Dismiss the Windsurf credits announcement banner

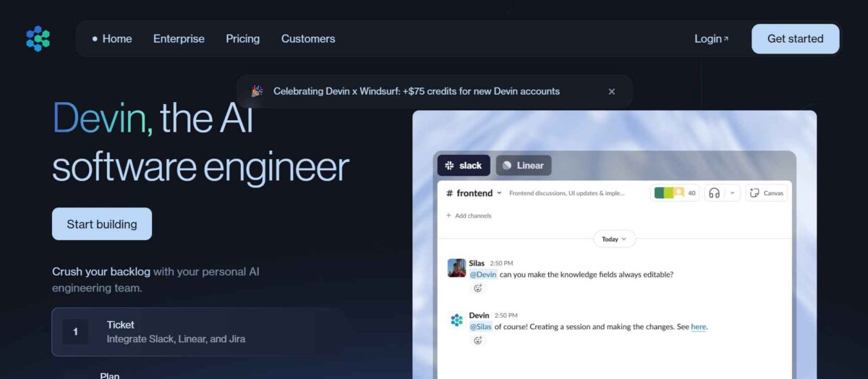(x=611, y=92)
